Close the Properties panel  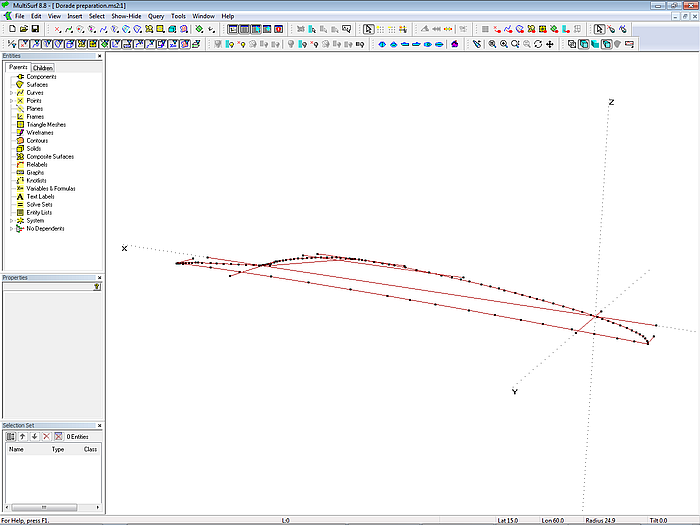point(99,277)
